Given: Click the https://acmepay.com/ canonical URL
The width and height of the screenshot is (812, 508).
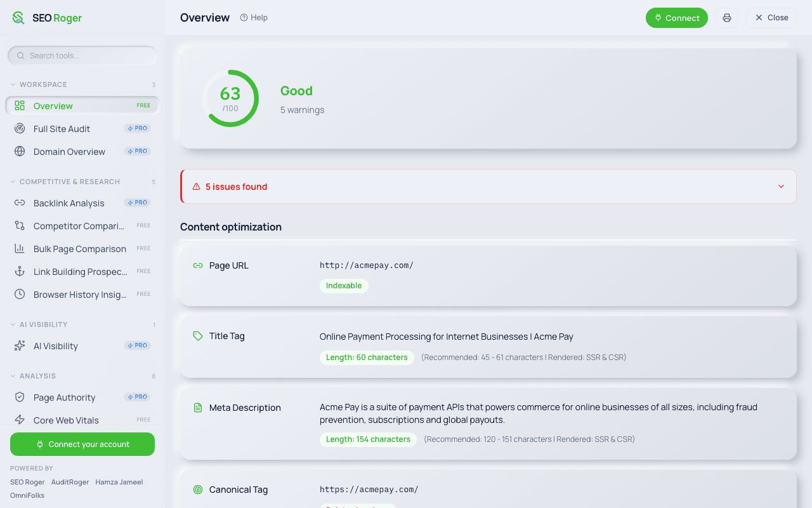Looking at the screenshot, I should [x=369, y=490].
